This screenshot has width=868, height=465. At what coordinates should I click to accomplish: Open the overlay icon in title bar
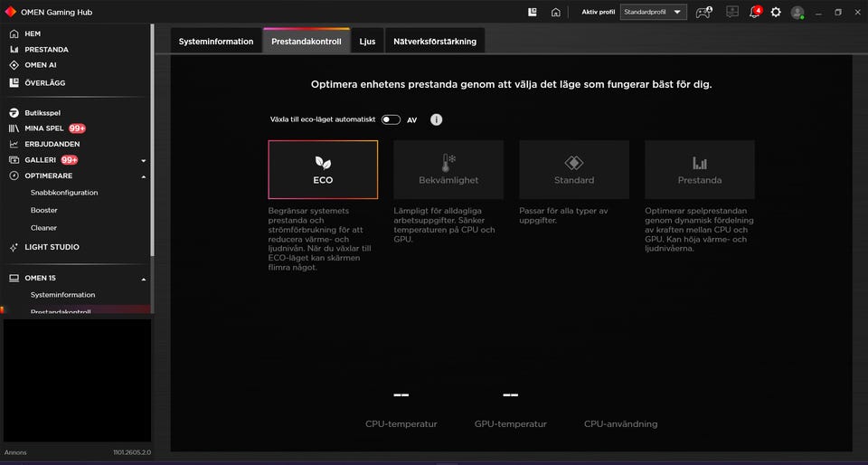(533, 12)
